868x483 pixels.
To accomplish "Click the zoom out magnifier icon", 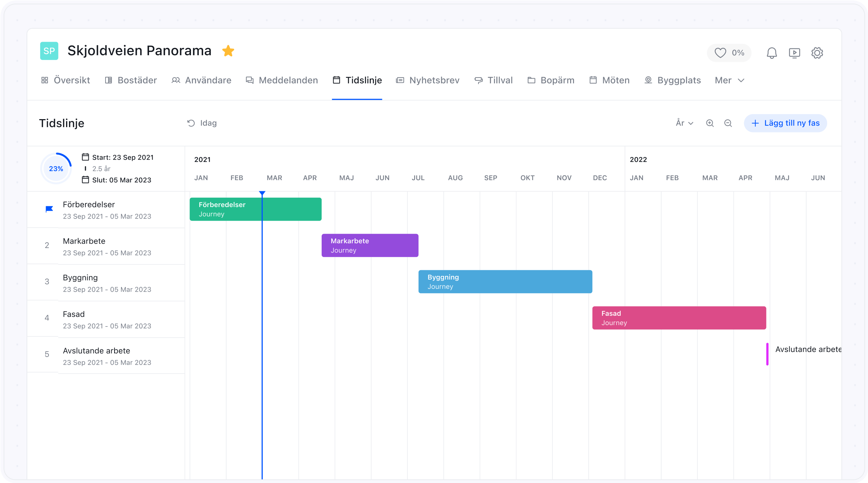I will (728, 123).
